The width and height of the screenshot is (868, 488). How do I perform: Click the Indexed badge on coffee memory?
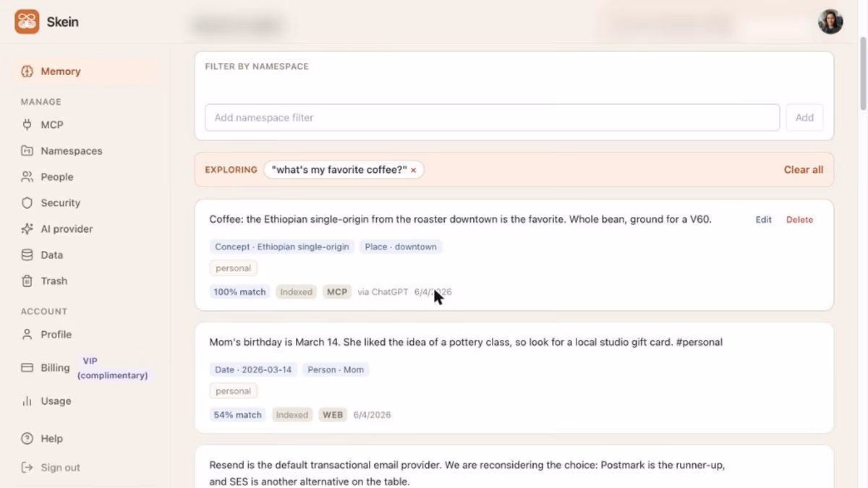[x=297, y=292]
